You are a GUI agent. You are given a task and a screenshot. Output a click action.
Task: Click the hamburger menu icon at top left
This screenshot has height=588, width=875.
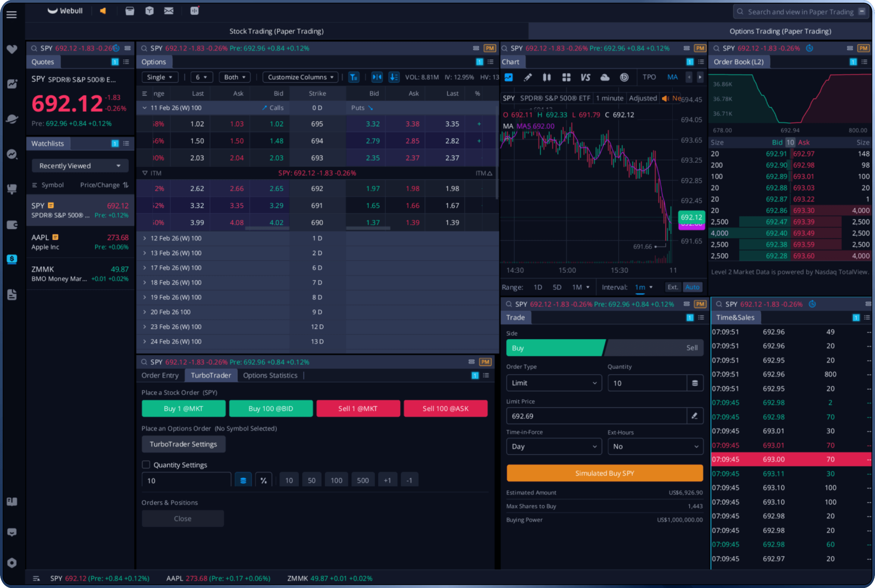(x=12, y=15)
